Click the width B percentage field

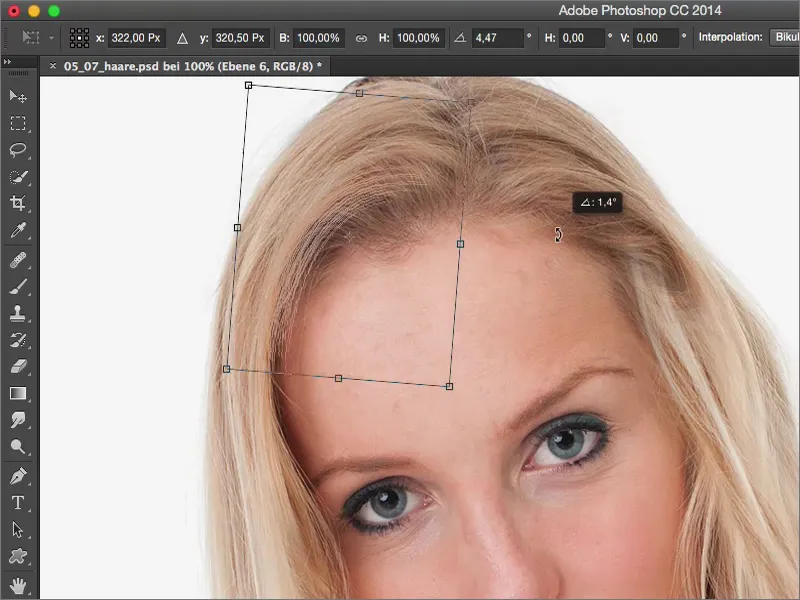tap(318, 38)
